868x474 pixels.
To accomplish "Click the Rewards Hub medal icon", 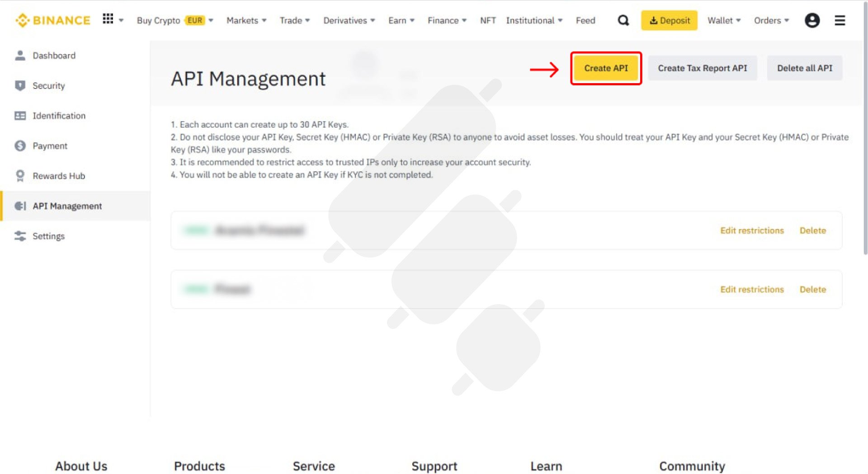I will [x=20, y=176].
